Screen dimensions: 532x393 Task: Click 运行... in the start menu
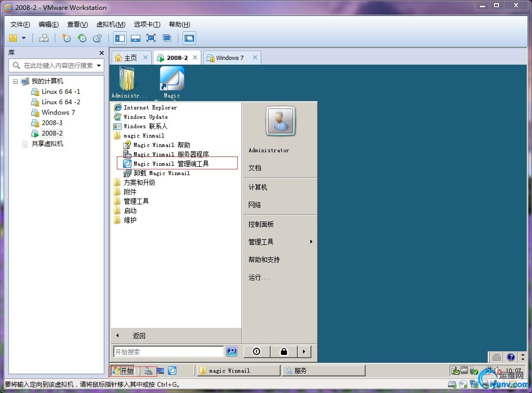pyautogui.click(x=259, y=278)
